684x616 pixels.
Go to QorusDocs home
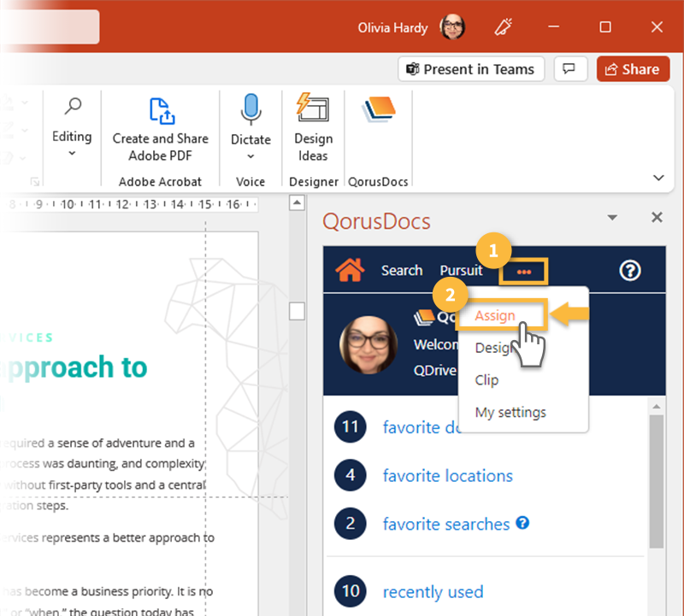[x=350, y=270]
